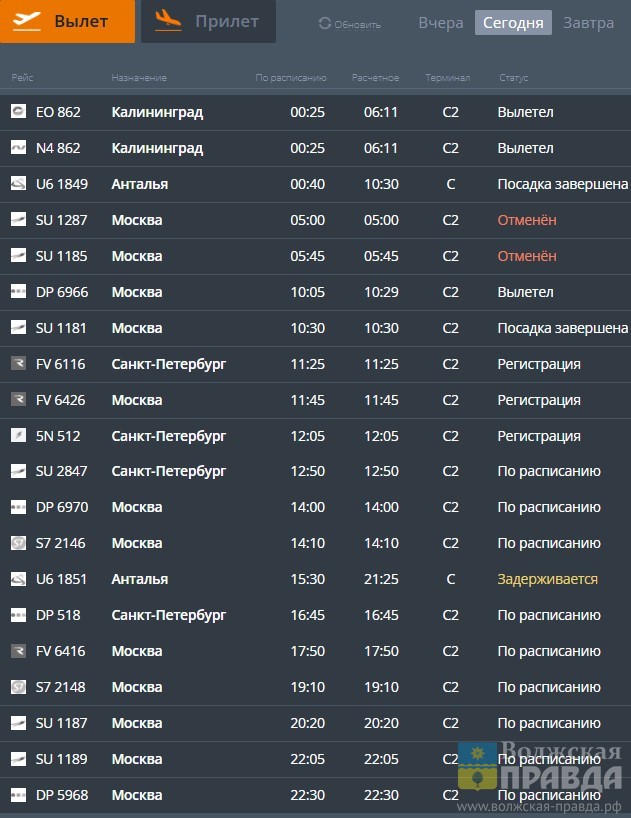Click the airline logo beside 5N 512
Viewport: 631px width, 818px height.
coord(18,436)
